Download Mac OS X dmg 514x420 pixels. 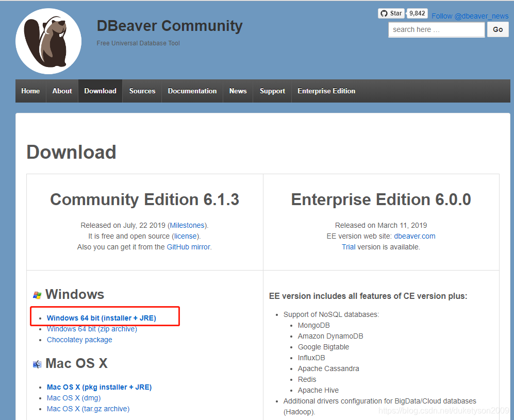(74, 398)
